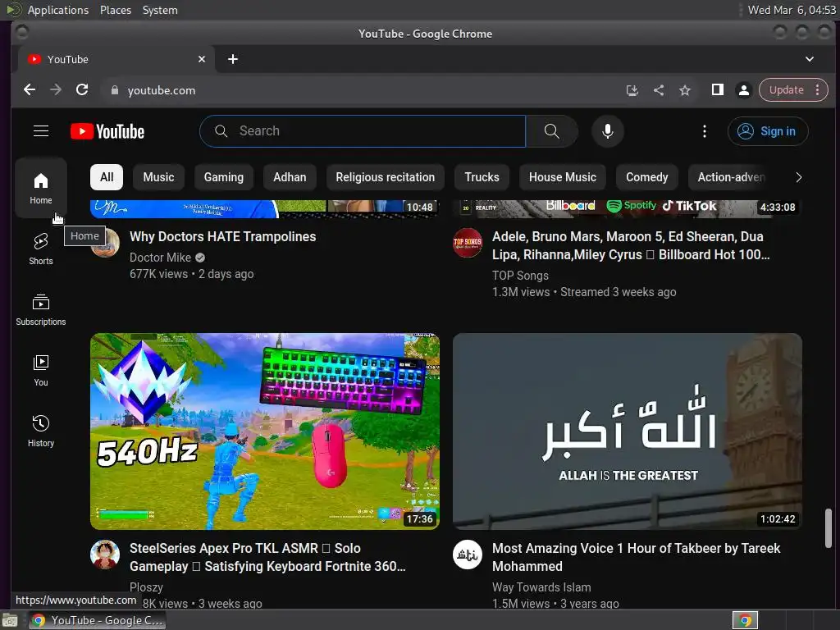Screen dimensions: 840x630
Task: Click the date and time clock
Action: 792,10
